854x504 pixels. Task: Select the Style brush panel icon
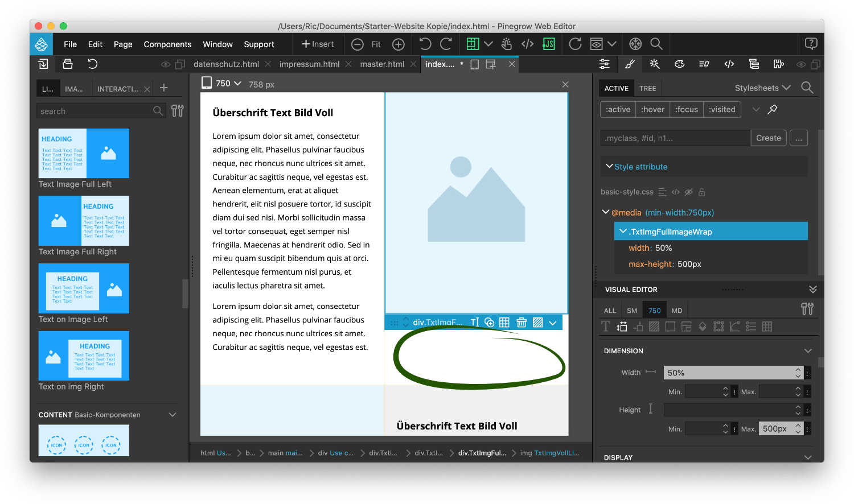coord(630,64)
